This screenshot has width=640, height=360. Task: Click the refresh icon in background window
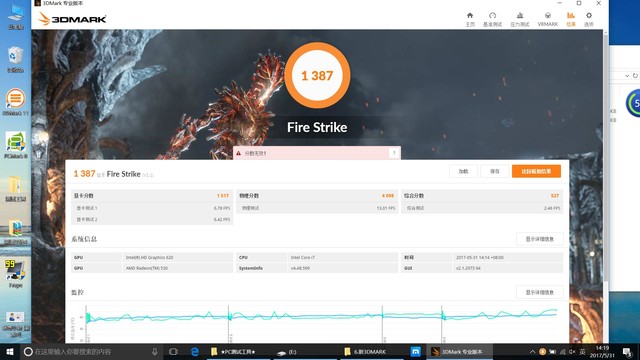635,76
